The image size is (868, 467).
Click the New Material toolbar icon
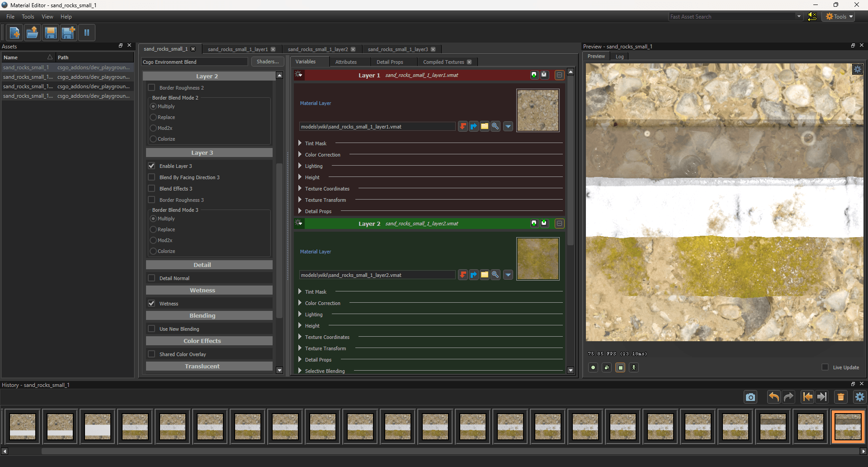coord(14,33)
